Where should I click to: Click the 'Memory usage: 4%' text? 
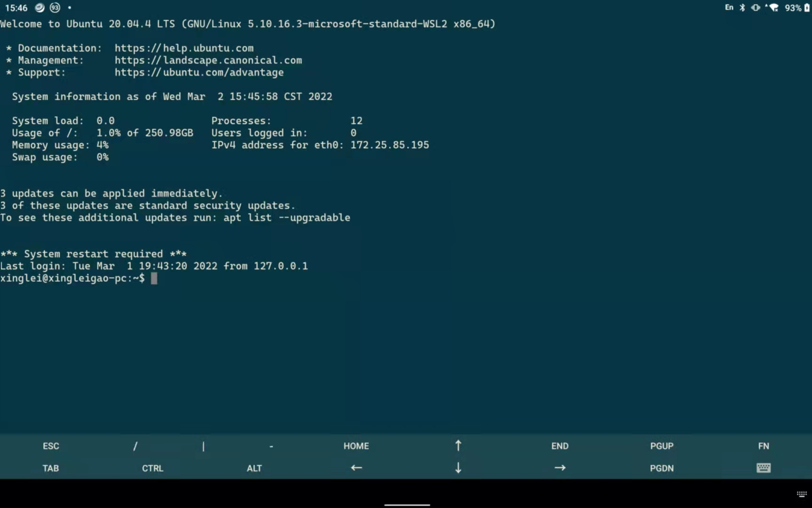point(60,145)
